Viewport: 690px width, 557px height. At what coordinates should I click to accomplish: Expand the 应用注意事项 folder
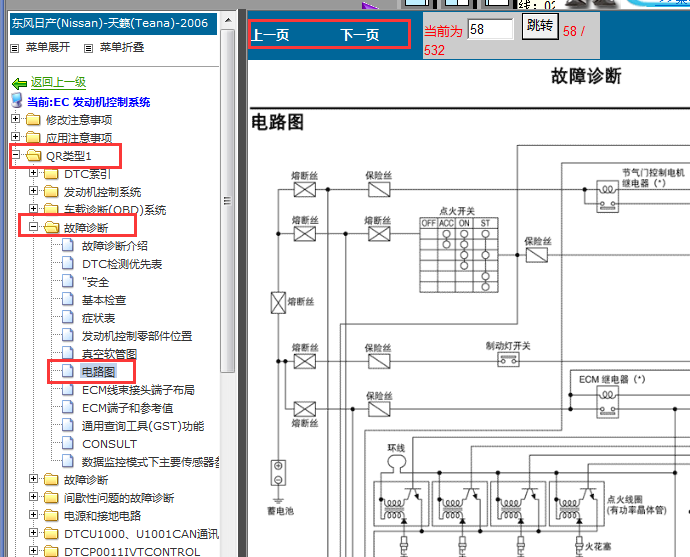15,136
